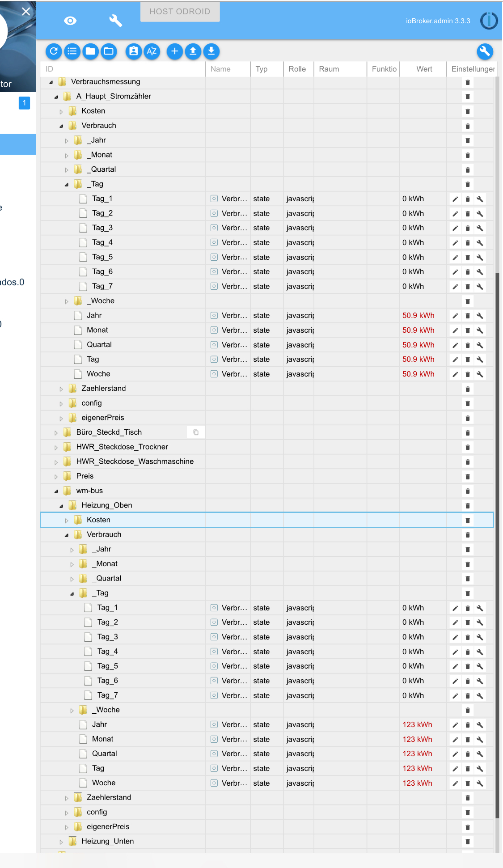
Task: Expand the HWR_Steckdose_Trockner folder
Action: coord(56,447)
